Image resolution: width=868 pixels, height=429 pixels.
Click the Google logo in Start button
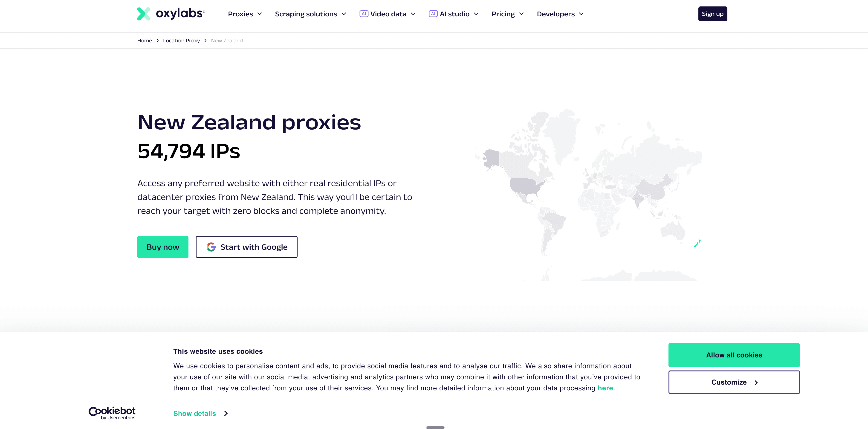click(211, 247)
